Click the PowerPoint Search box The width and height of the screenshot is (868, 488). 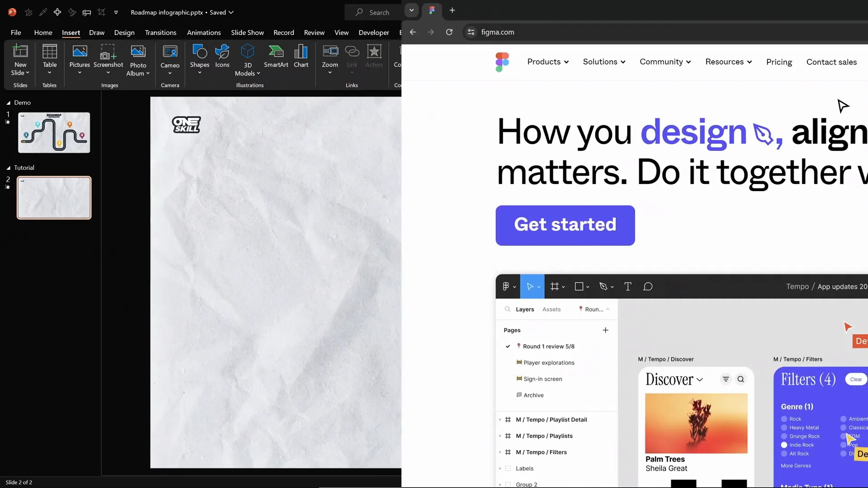point(373,13)
